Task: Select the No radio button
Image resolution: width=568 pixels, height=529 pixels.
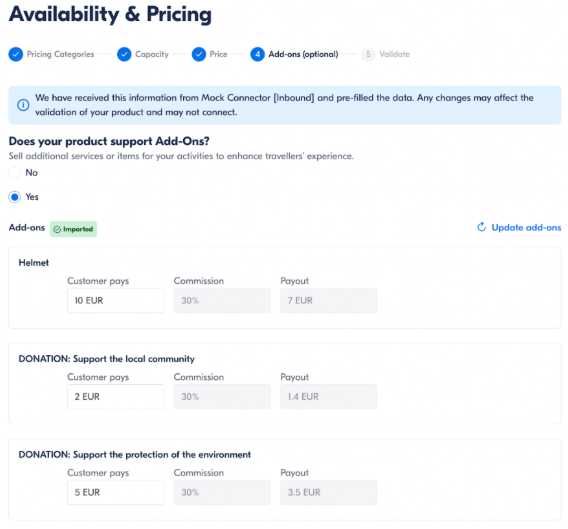Action: (x=14, y=173)
